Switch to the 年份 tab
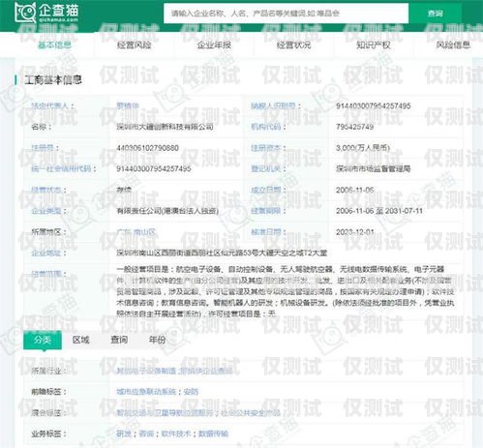Screen dimensions: 483x448 (x=158, y=340)
